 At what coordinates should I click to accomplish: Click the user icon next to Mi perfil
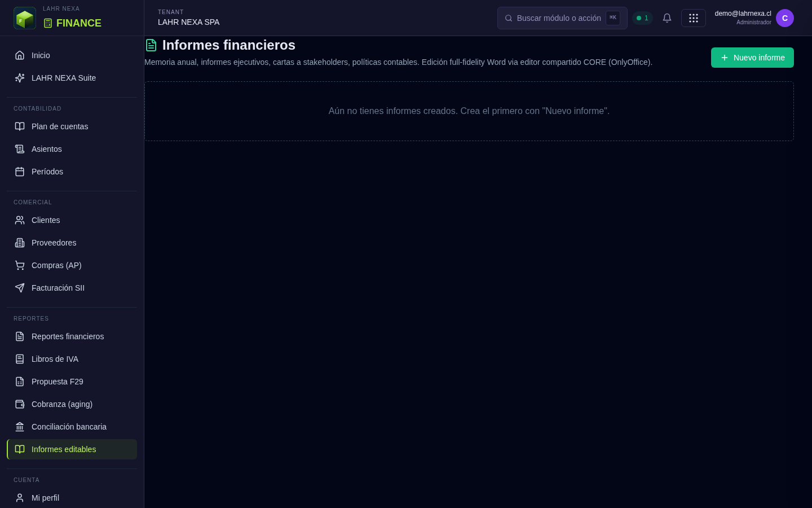pos(20,498)
